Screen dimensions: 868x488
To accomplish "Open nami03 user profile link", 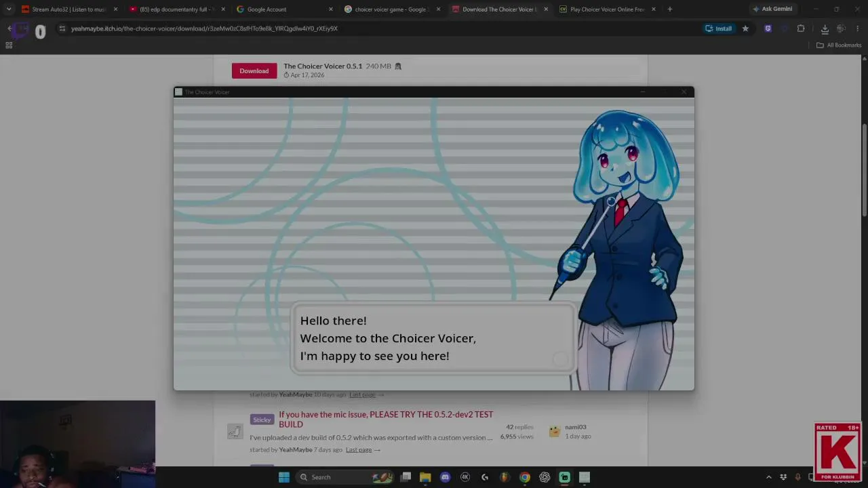I will click(576, 427).
